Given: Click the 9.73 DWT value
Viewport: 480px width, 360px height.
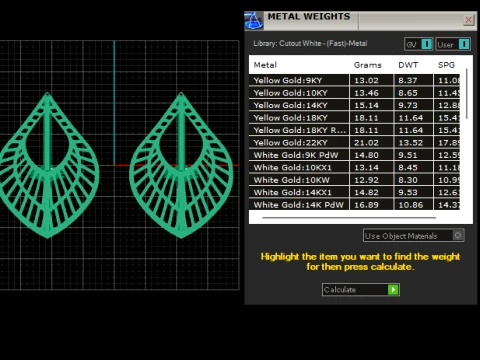Looking at the screenshot, I should [x=408, y=105].
